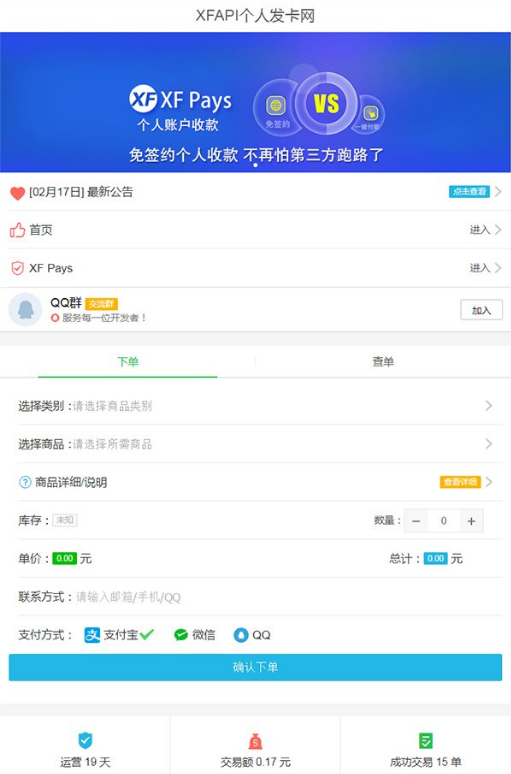Image resolution: width=511 pixels, height=774 pixels.
Task: Open the 选择商品 product dropdown
Action: (x=255, y=444)
